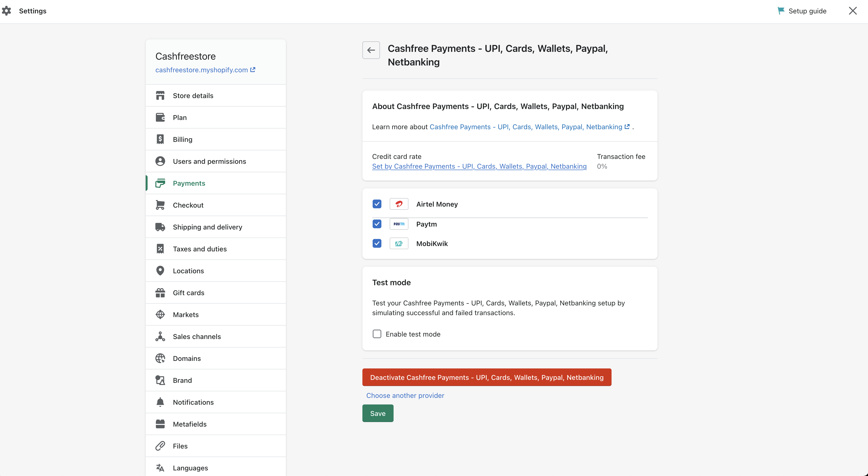Open Metafields settings
This screenshot has width=868, height=476.
click(216, 424)
